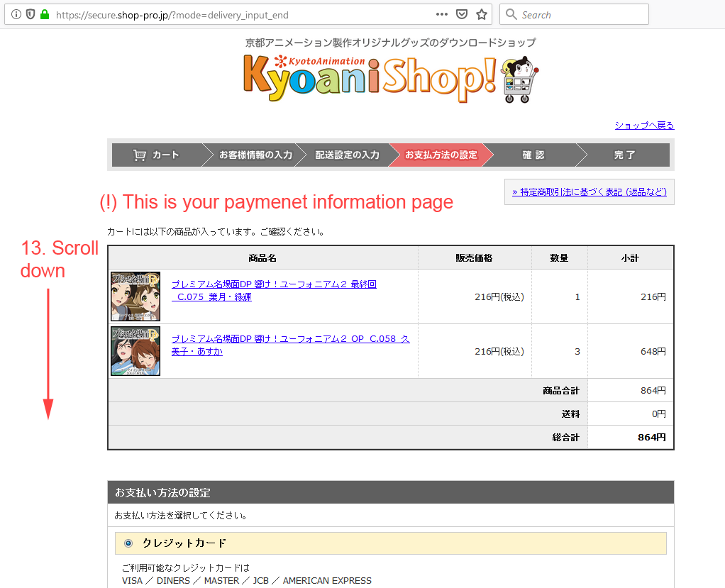
Task: Click the green secure connection padlock
Action: (45, 15)
